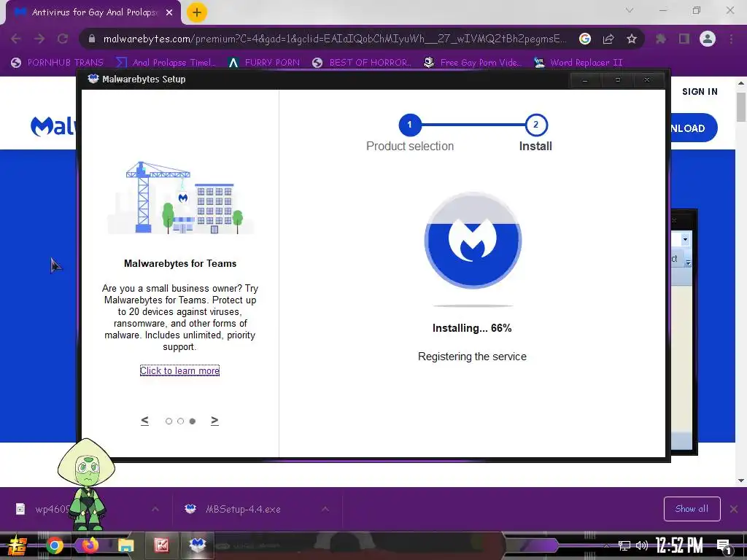The height and width of the screenshot is (560, 747).
Task: Click Show all downloads button
Action: [692, 509]
